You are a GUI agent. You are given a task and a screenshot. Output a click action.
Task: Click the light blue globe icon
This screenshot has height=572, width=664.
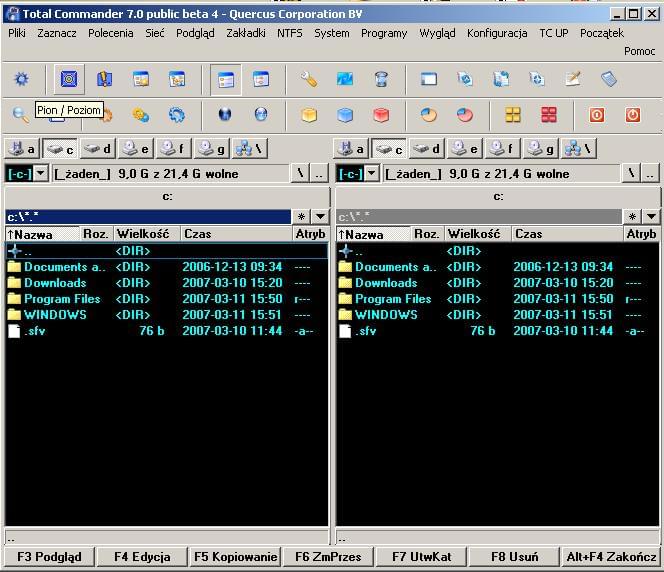(261, 115)
